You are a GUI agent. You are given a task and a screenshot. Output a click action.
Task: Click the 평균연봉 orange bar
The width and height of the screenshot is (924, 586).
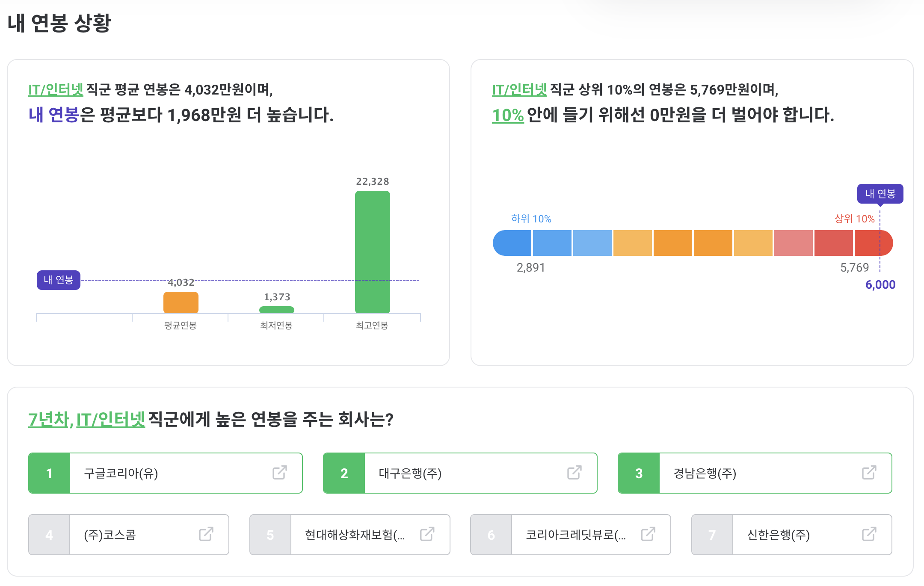tap(181, 302)
